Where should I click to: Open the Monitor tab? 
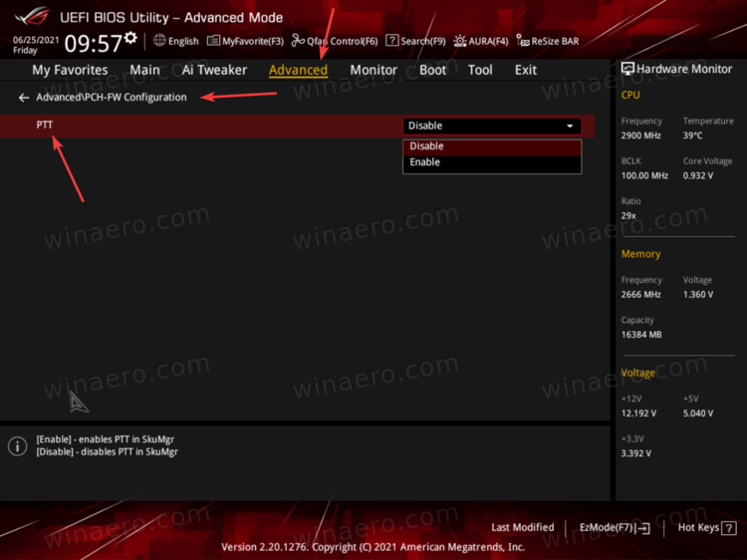pyautogui.click(x=373, y=70)
